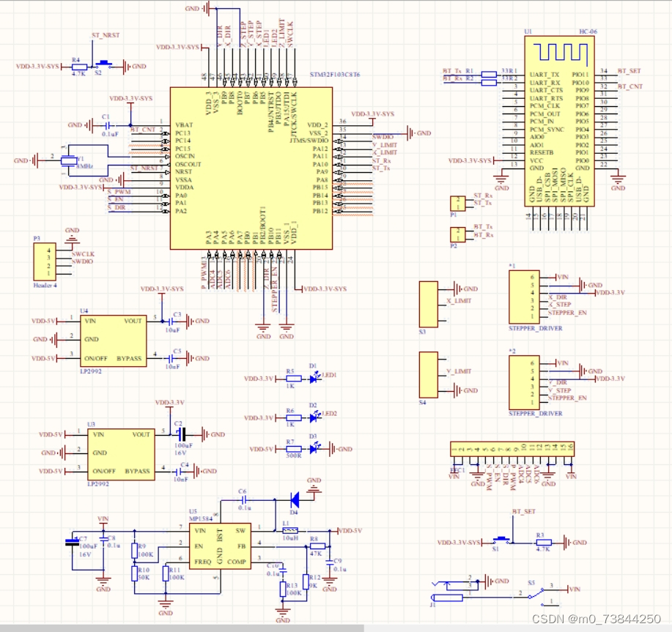Select resistor R13 100K symbol

(x=283, y=590)
